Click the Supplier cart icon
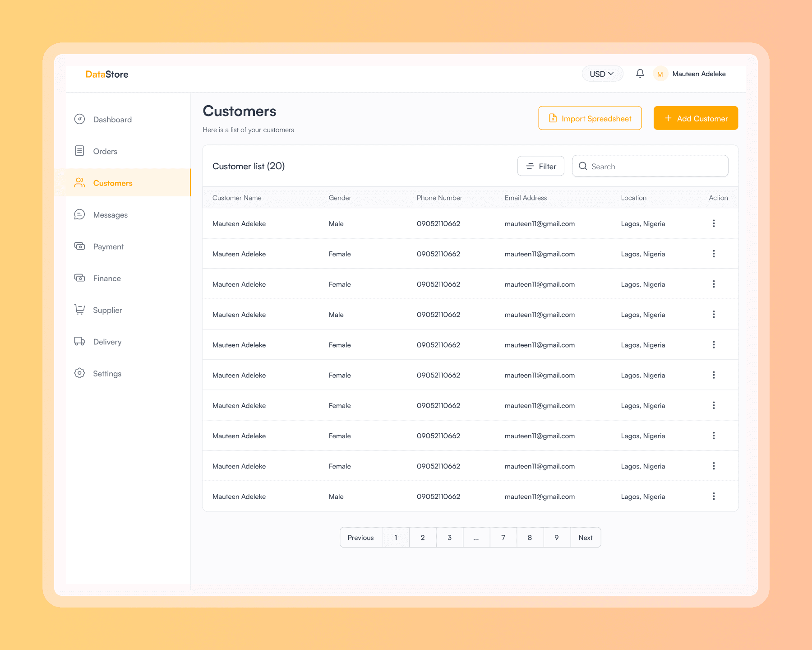 pos(79,310)
